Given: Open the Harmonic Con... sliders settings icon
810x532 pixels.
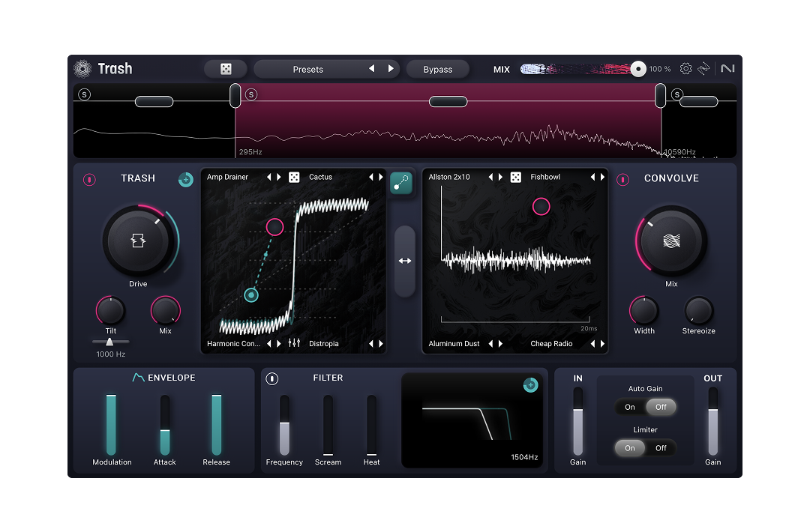Looking at the screenshot, I should [294, 344].
